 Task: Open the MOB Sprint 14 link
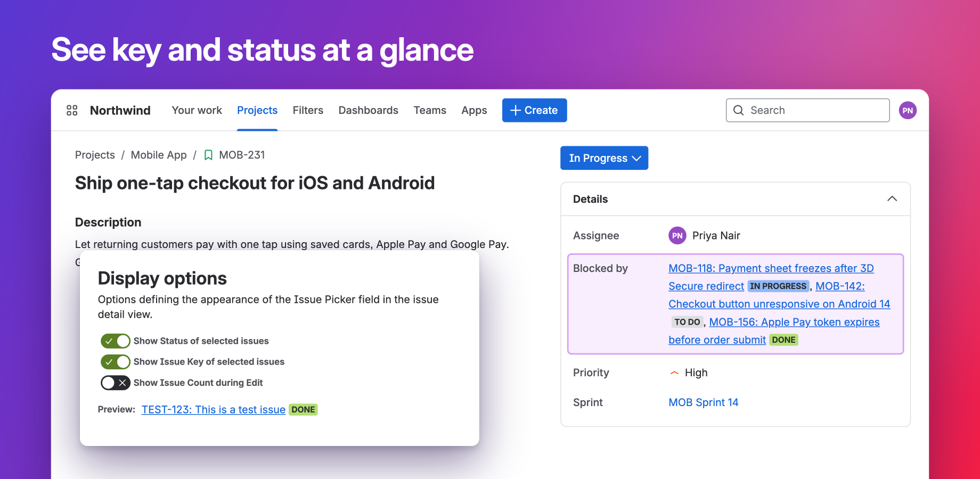point(703,402)
